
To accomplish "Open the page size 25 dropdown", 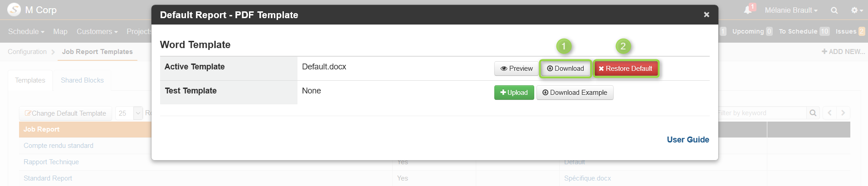I will tap(129, 113).
